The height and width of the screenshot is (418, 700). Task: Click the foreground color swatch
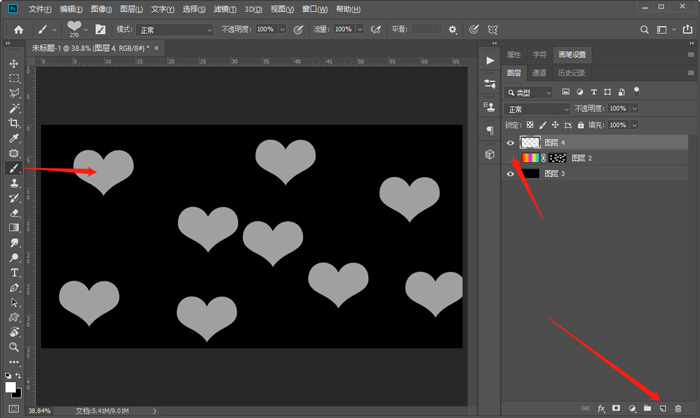click(11, 386)
